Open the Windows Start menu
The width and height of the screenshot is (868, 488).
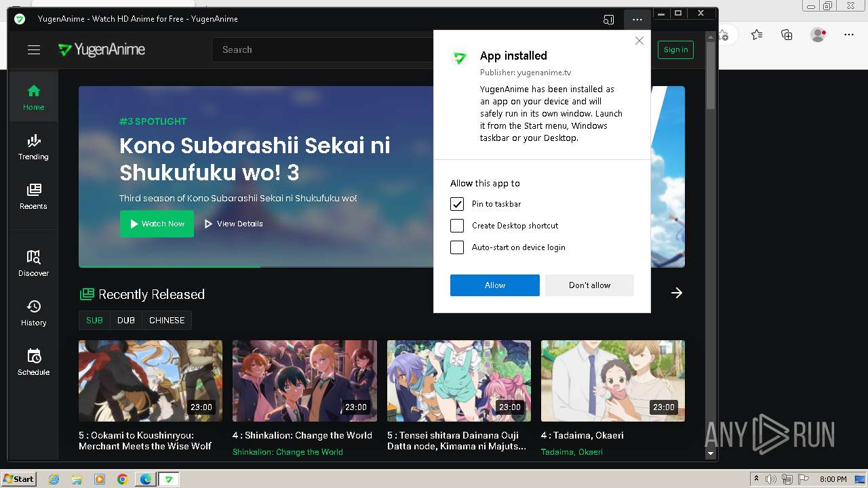19,479
